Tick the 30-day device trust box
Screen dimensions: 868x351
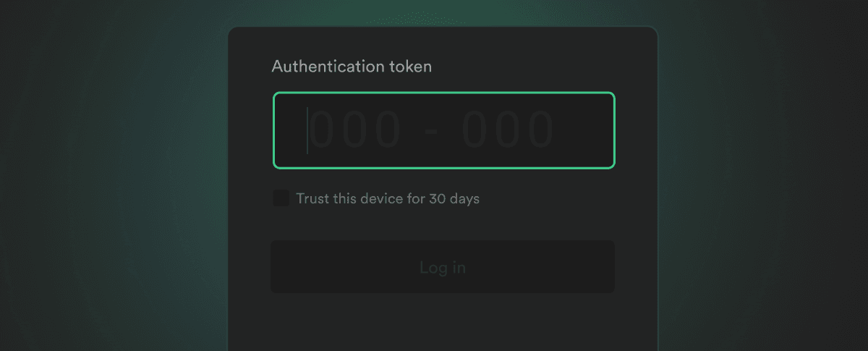point(281,198)
